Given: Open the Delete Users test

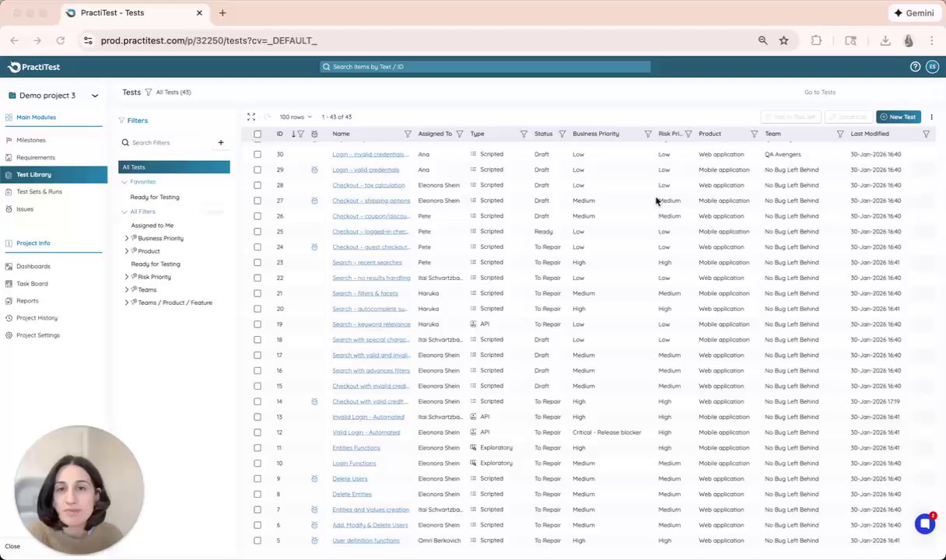Looking at the screenshot, I should pos(349,478).
